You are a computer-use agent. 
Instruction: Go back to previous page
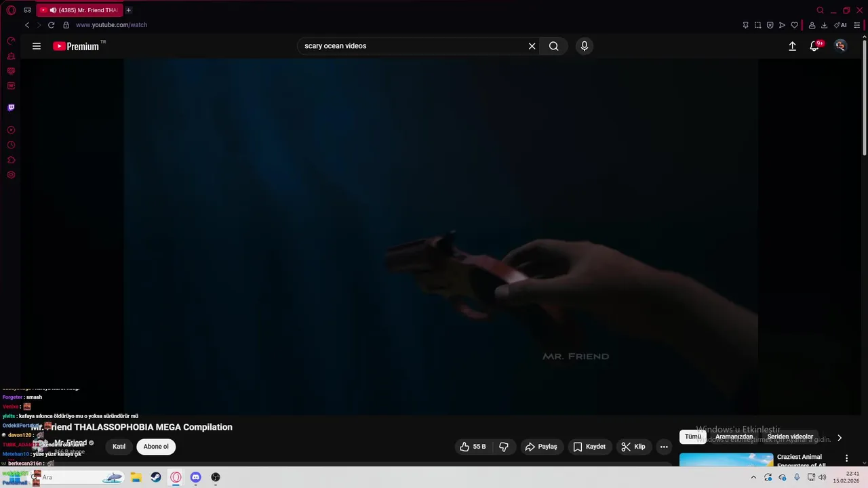point(27,25)
